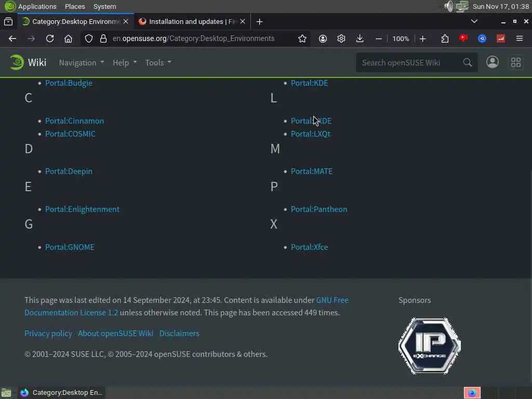Open the extensions puzzle icon
Screen dimensions: 532x399
point(445,38)
